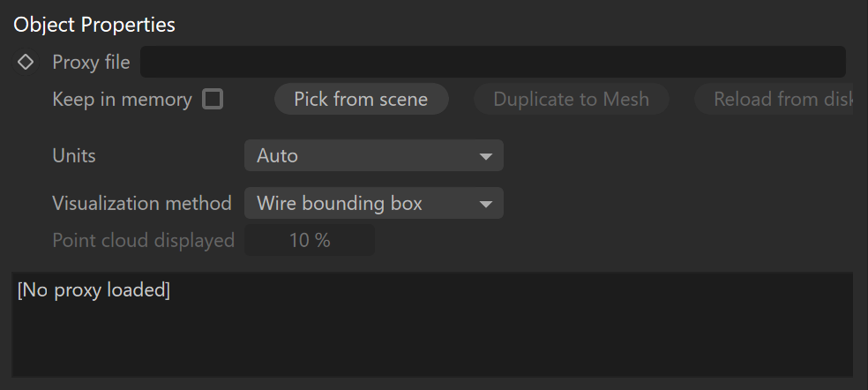868x390 pixels.
Task: Enable the Keep in memory checkbox
Action: (x=213, y=99)
